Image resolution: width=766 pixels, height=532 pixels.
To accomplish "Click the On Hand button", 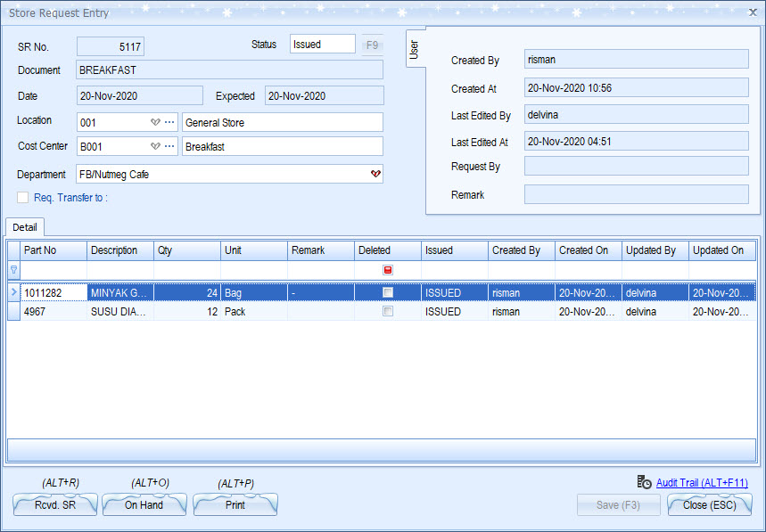I will (x=144, y=505).
